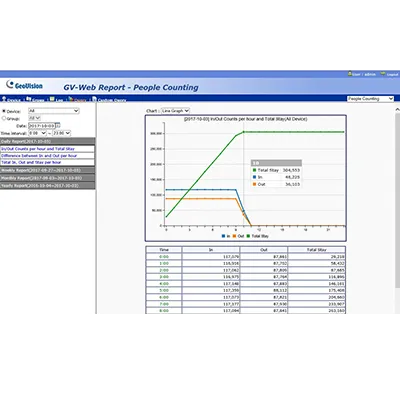The image size is (400, 400).
Task: Click the 6:00 time link in table
Action: [164, 297]
